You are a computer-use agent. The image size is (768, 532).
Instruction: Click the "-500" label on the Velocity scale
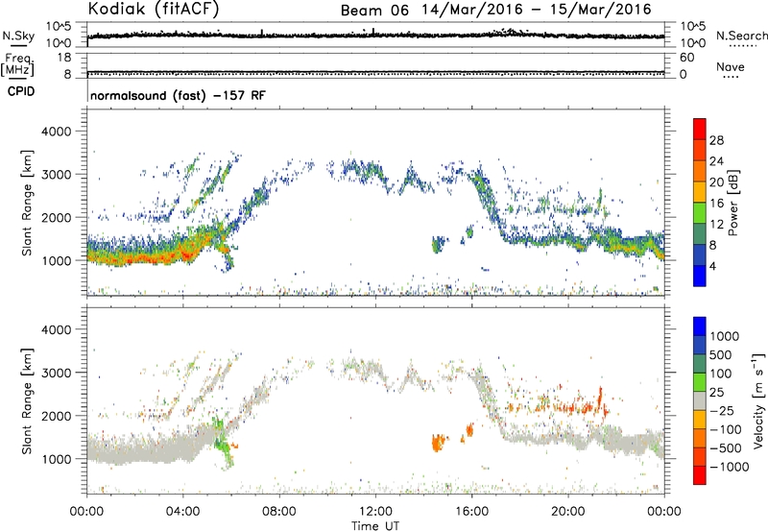pos(726,447)
